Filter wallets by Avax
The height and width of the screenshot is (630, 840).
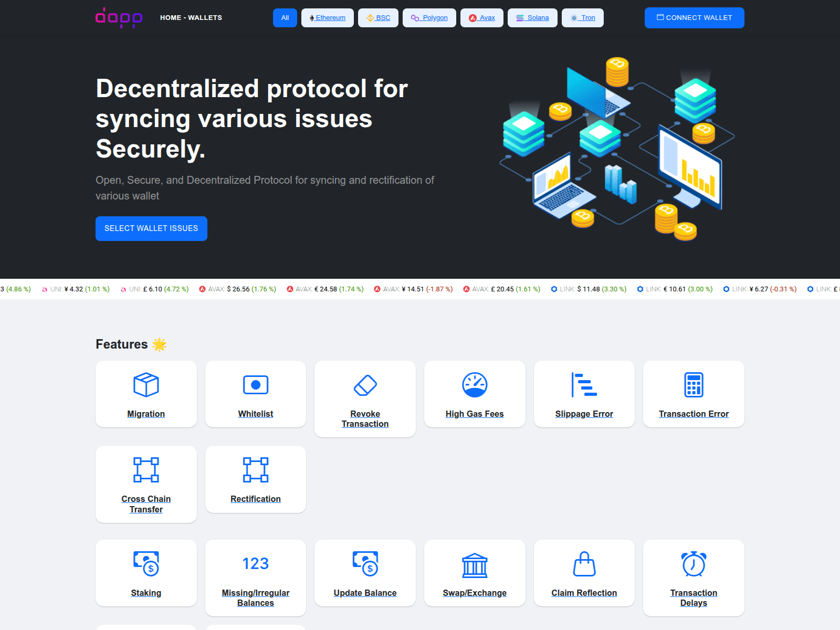coord(482,18)
